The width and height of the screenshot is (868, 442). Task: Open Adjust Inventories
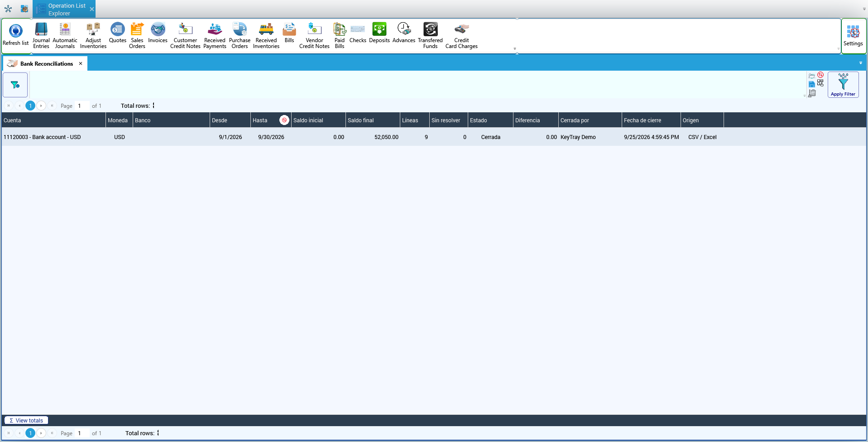(93, 35)
